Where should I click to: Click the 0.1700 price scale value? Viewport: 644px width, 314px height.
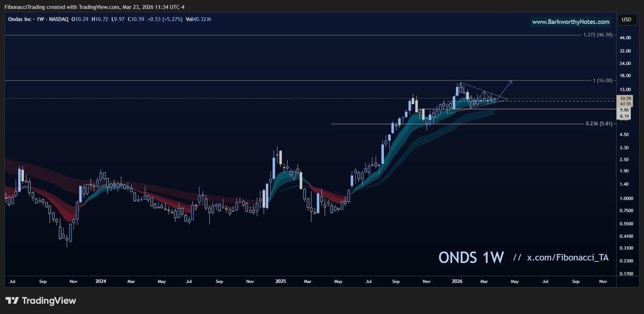626,273
